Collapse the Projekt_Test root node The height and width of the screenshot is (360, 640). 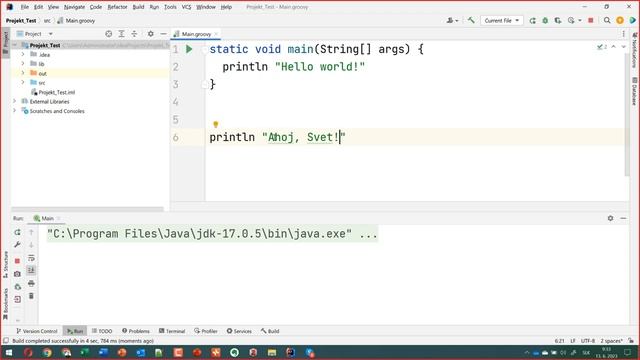tap(15, 45)
